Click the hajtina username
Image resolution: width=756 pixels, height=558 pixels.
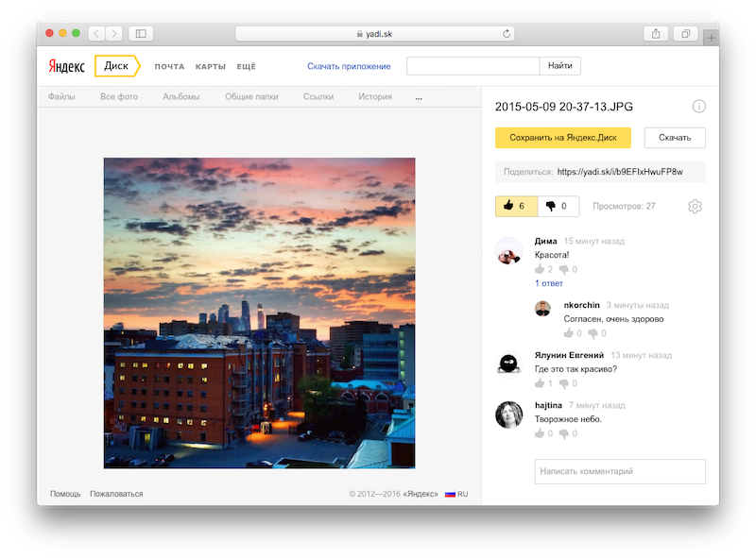tap(548, 405)
